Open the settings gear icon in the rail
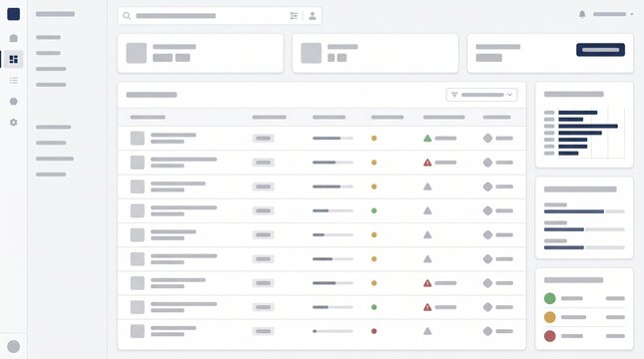644x359 pixels. tap(14, 123)
